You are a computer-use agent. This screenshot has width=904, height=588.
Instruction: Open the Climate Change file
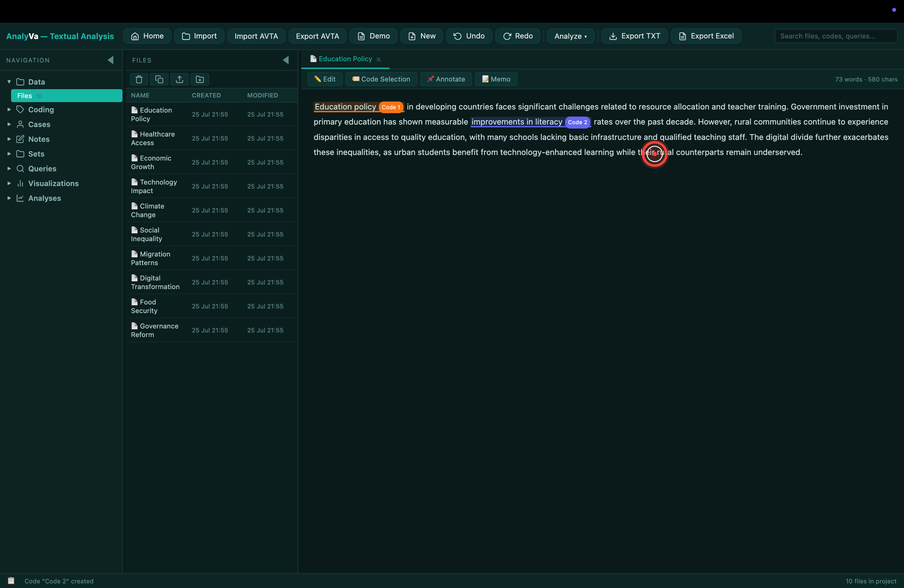[x=212, y=210]
